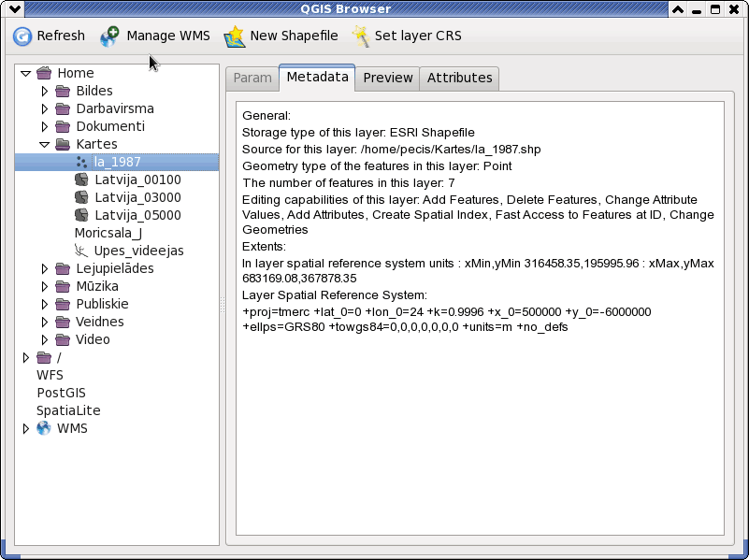Click the Veidnes folder icon
Screen dimensions: 749x560
pyautogui.click(x=63, y=322)
